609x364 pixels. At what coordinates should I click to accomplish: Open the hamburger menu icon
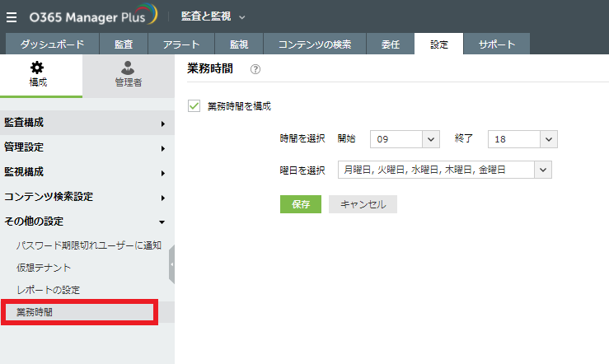pos(12,17)
